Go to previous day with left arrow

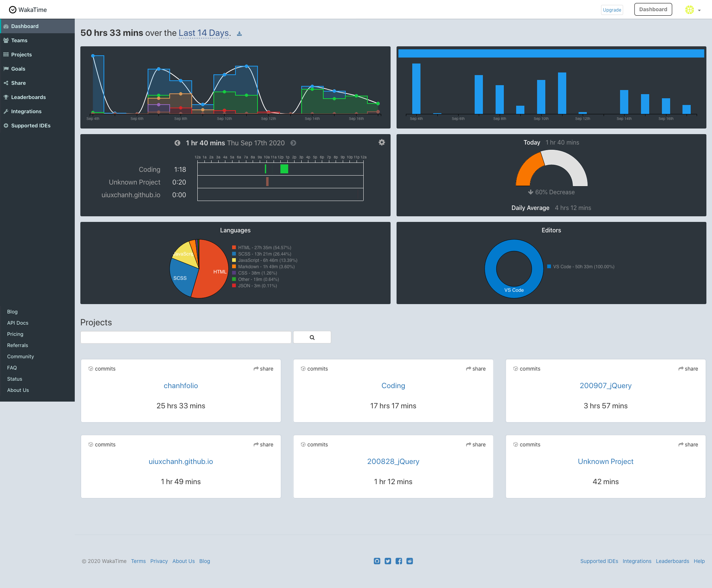pos(177,143)
